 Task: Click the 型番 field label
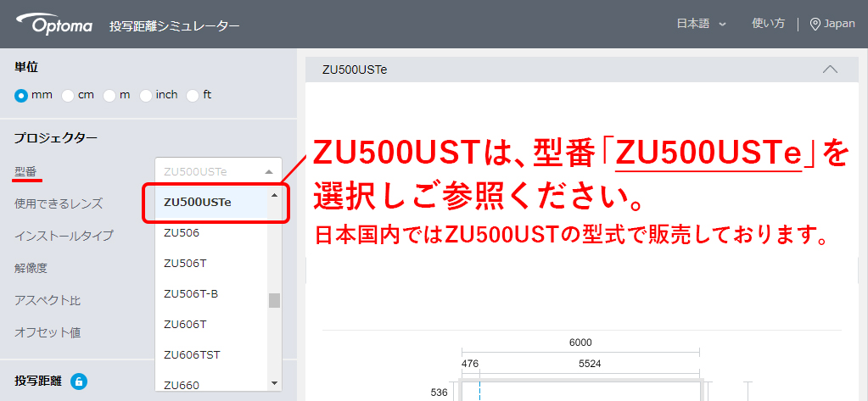point(25,171)
